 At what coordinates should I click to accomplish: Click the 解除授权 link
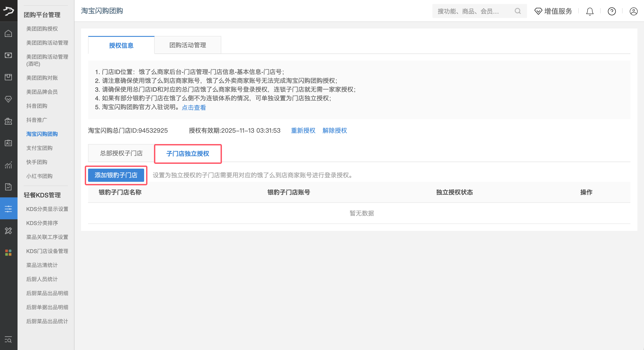tap(334, 130)
